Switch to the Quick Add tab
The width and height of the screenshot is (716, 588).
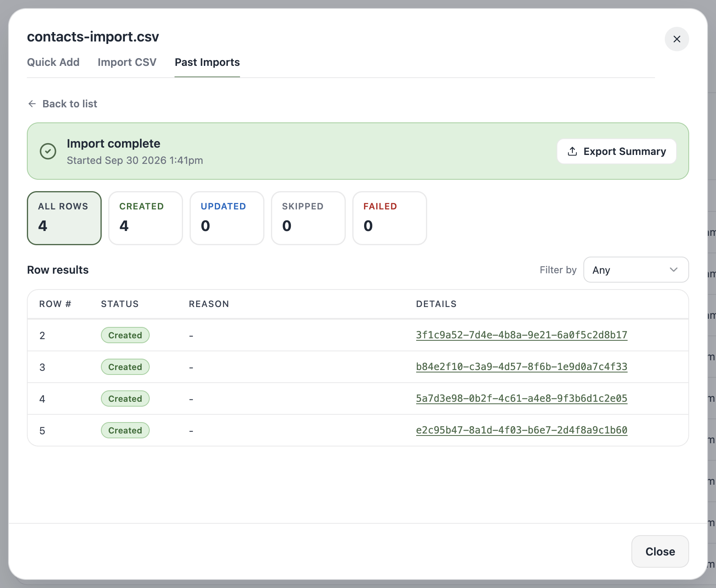(53, 62)
